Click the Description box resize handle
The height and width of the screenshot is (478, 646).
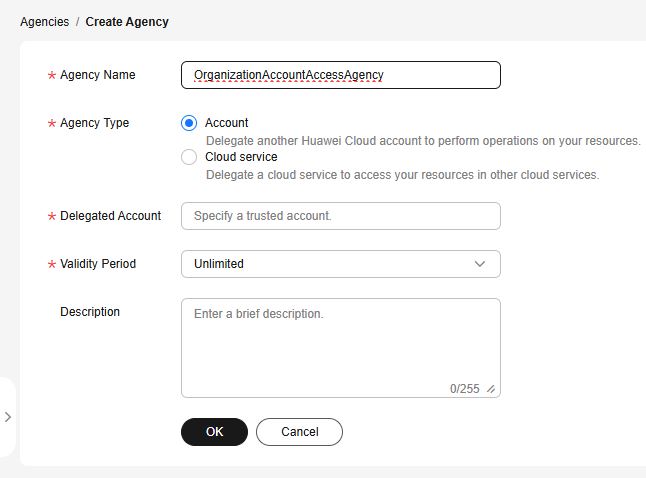[491, 389]
